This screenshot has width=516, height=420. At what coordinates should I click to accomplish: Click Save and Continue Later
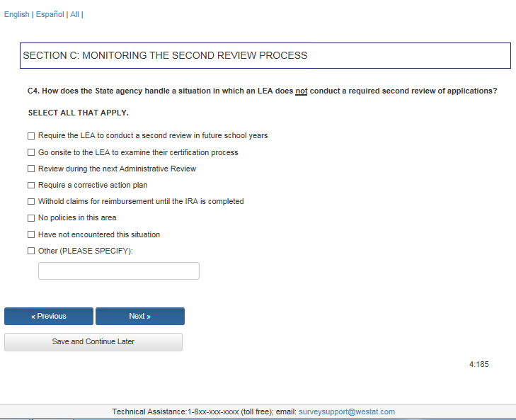click(93, 342)
